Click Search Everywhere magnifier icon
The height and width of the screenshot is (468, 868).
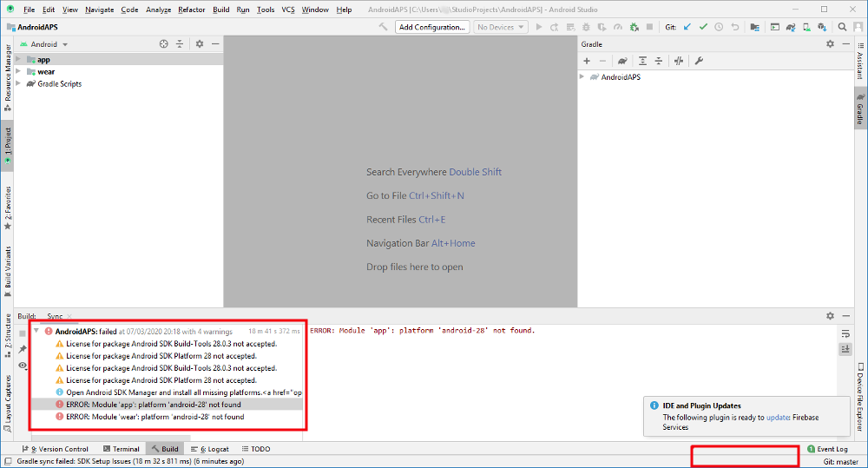[842, 27]
